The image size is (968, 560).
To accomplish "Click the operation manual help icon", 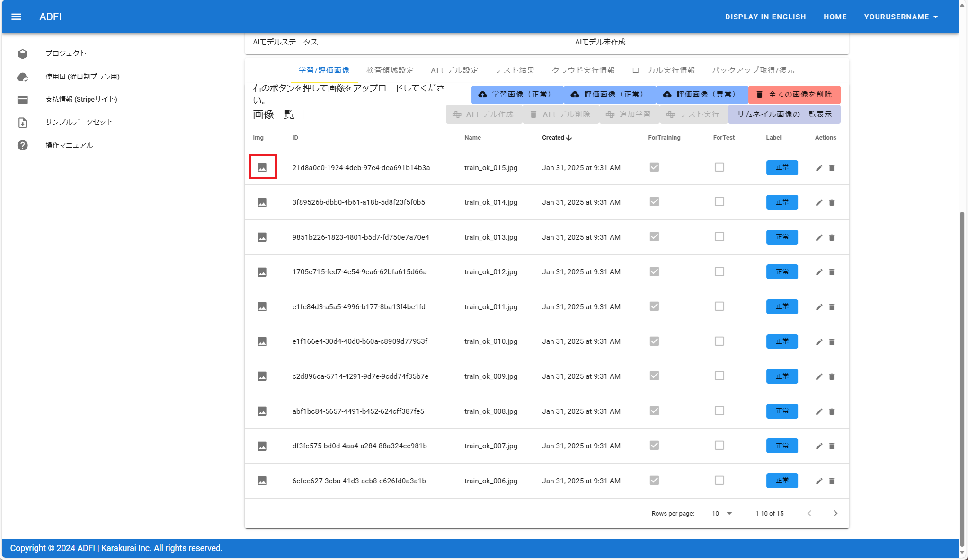I will [22, 145].
